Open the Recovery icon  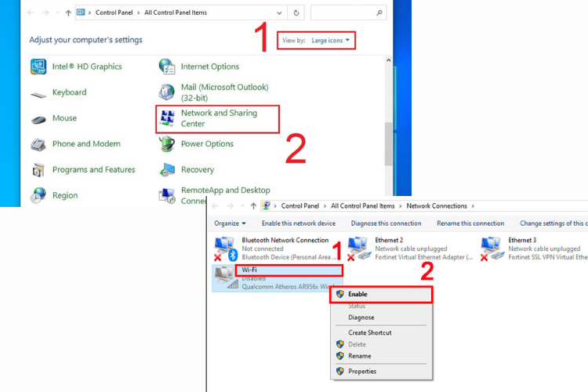pyautogui.click(x=167, y=170)
